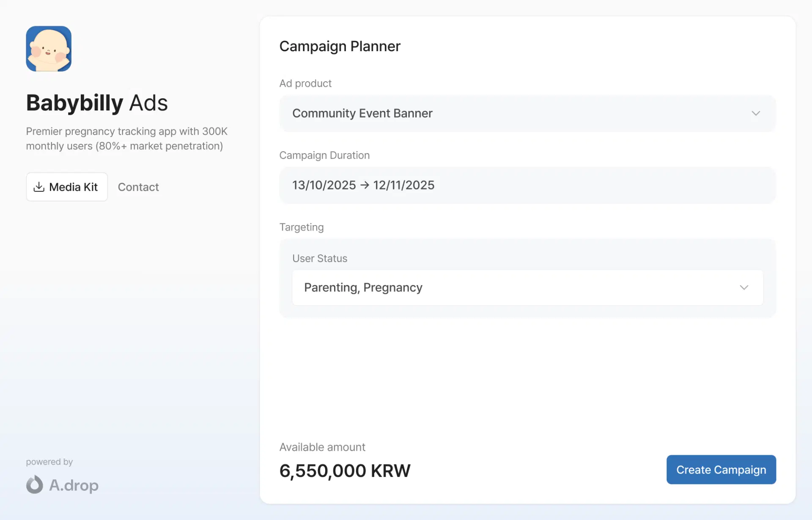Screen dimensions: 812x520
Task: Expand the User Status chevron arrow
Action: point(744,288)
